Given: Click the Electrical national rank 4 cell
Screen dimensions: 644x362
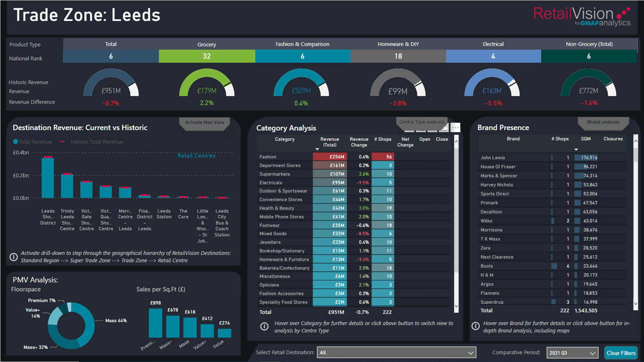Looking at the screenshot, I should point(493,56).
